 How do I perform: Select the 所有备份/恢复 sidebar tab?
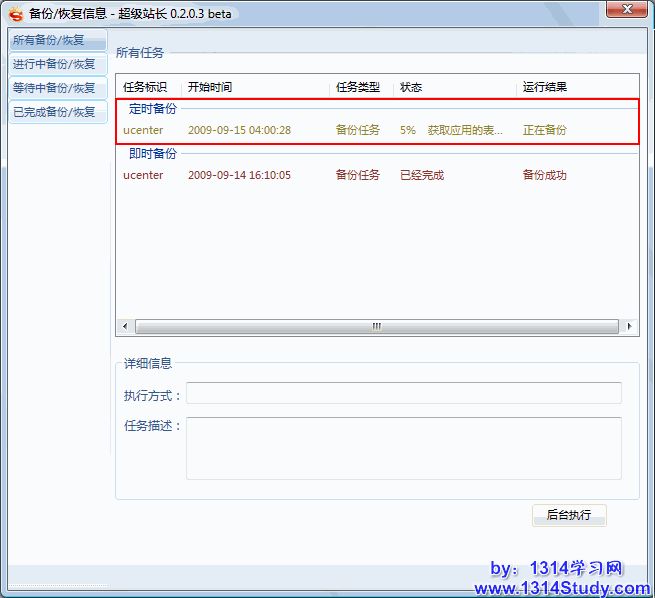pyautogui.click(x=57, y=40)
